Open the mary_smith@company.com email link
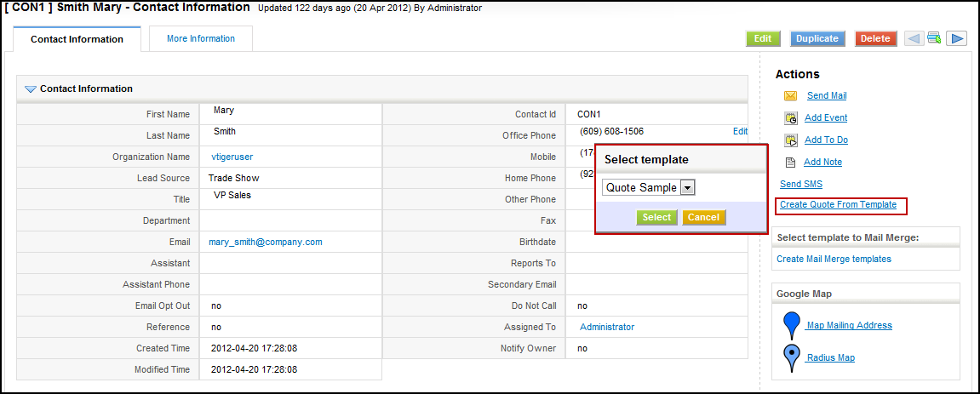The height and width of the screenshot is (394, 980). (266, 242)
